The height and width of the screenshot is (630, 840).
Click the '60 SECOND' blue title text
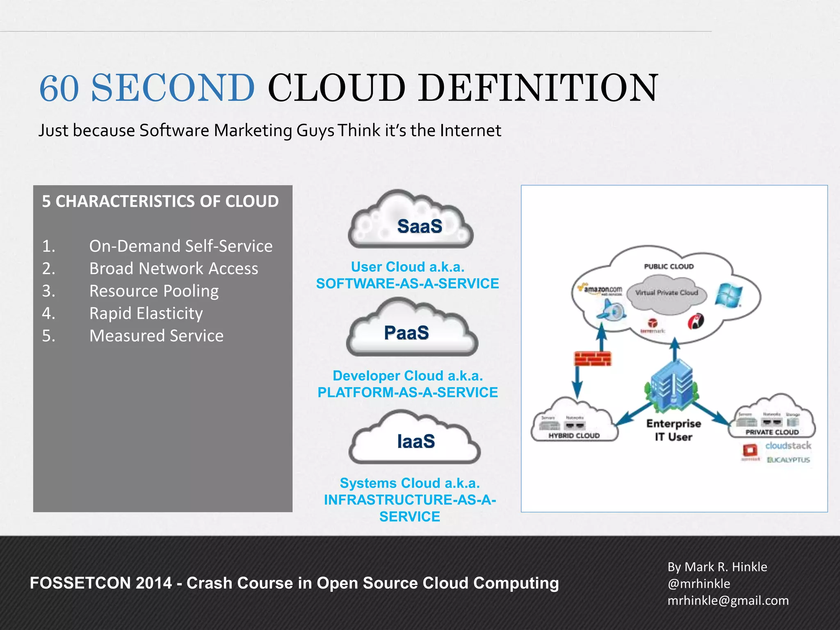pyautogui.click(x=147, y=87)
